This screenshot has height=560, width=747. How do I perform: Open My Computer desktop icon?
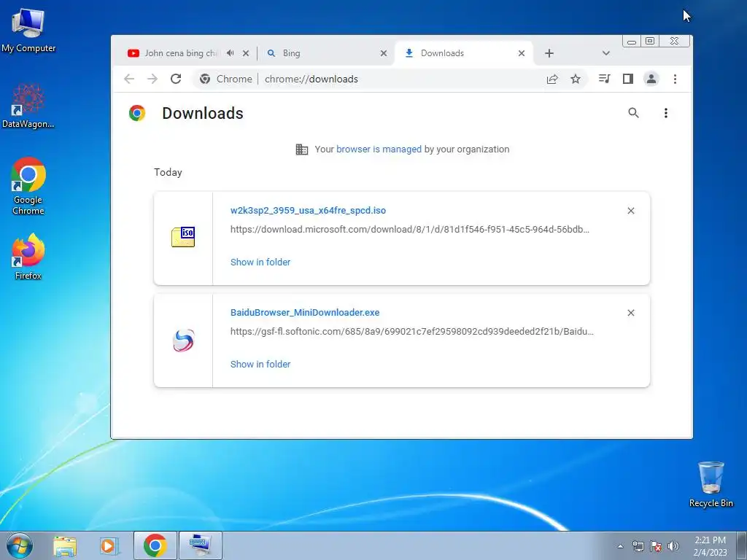pos(28,30)
